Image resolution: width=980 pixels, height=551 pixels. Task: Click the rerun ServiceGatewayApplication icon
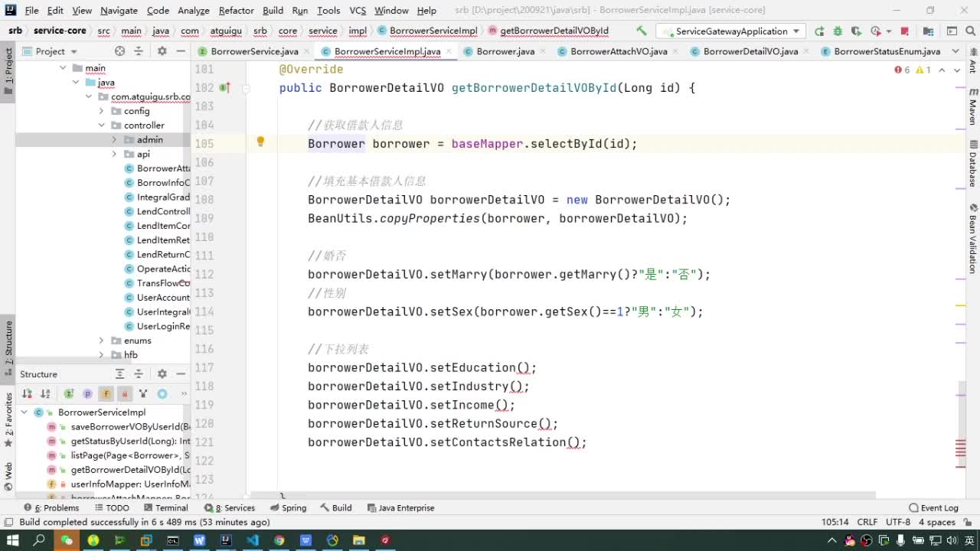coord(819,31)
